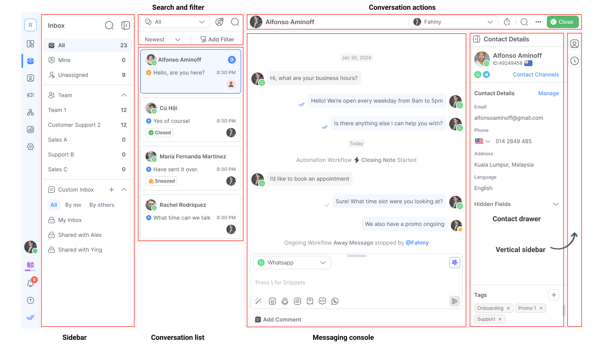The width and height of the screenshot is (605, 364).
Task: Open the Whatsapp channel dropdown
Action: point(292,263)
